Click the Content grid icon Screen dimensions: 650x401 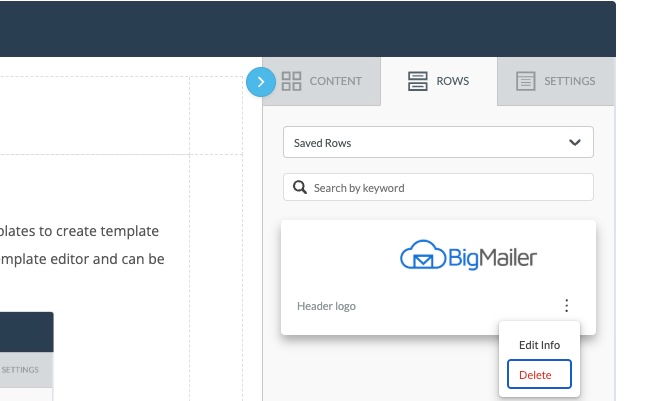click(291, 81)
